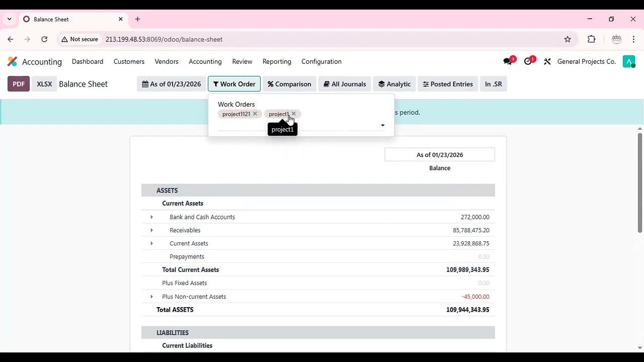Remove project1 work order tag
Viewport: 644px width, 362px height.
point(294,114)
